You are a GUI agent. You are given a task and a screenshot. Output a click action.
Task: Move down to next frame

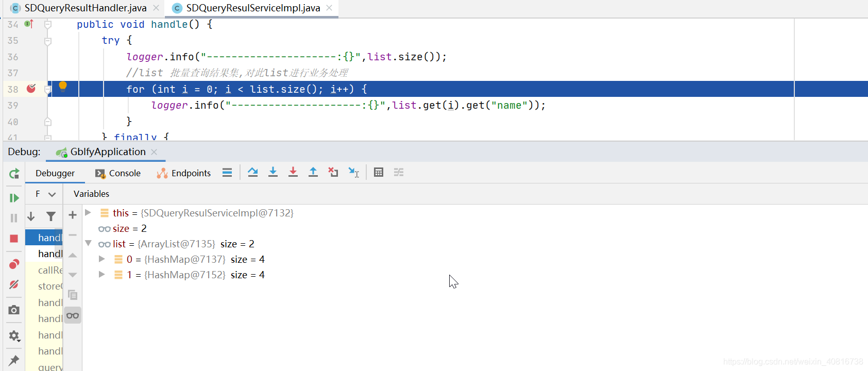[x=31, y=216]
